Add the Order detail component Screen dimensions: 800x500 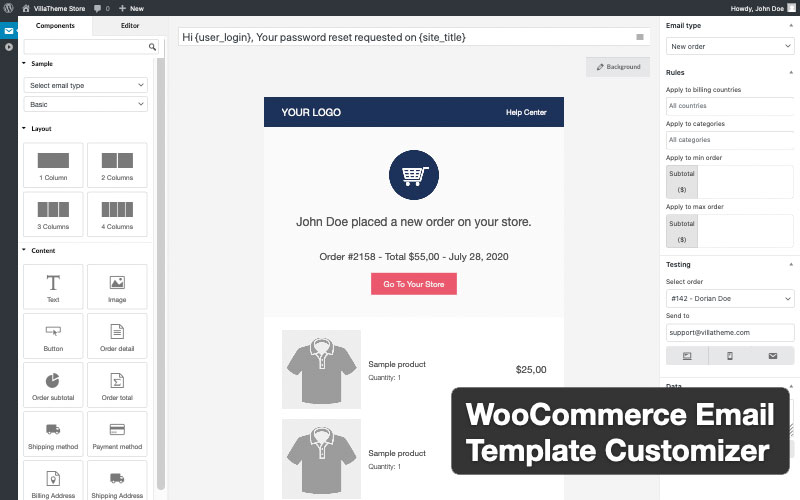[x=117, y=336]
